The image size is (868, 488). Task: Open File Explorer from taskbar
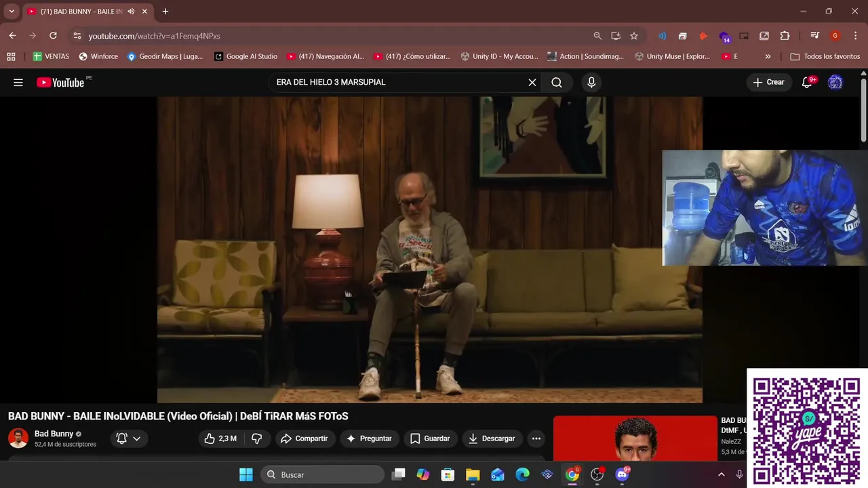click(473, 474)
